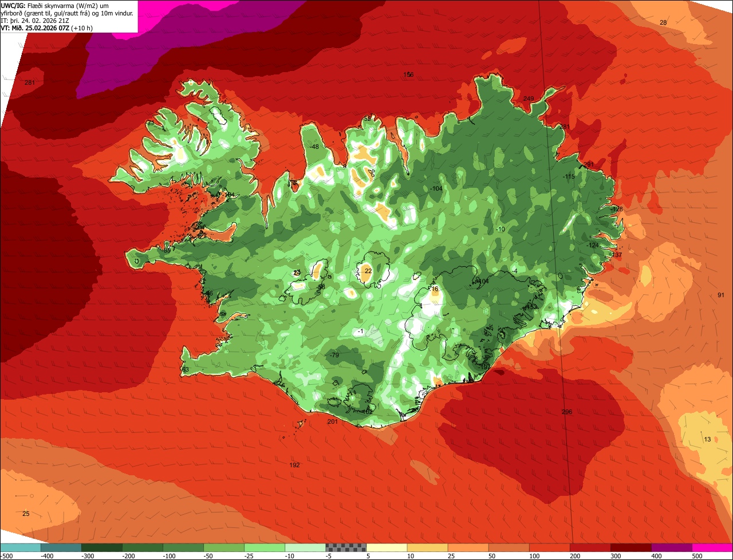Click the '-10' value in east-central Iceland
This screenshot has height=560, width=733.
pos(500,230)
